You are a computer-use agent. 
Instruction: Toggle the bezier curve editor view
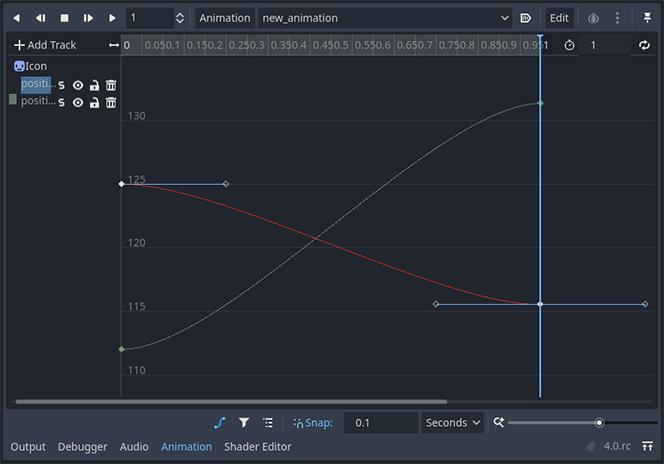220,423
